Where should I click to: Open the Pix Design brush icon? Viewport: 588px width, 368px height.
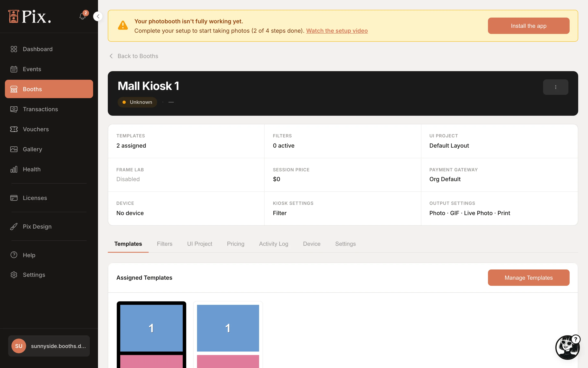point(14,227)
